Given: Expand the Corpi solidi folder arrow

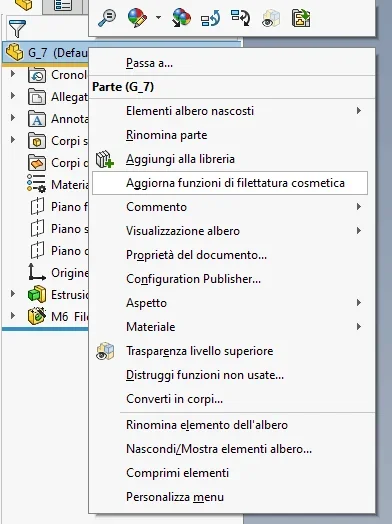Looking at the screenshot, I should click(13, 139).
